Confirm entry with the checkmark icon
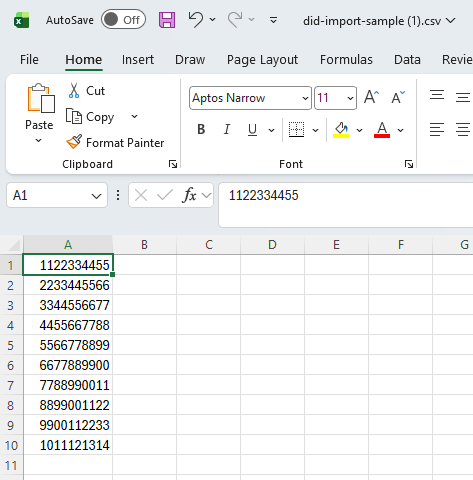 165,195
